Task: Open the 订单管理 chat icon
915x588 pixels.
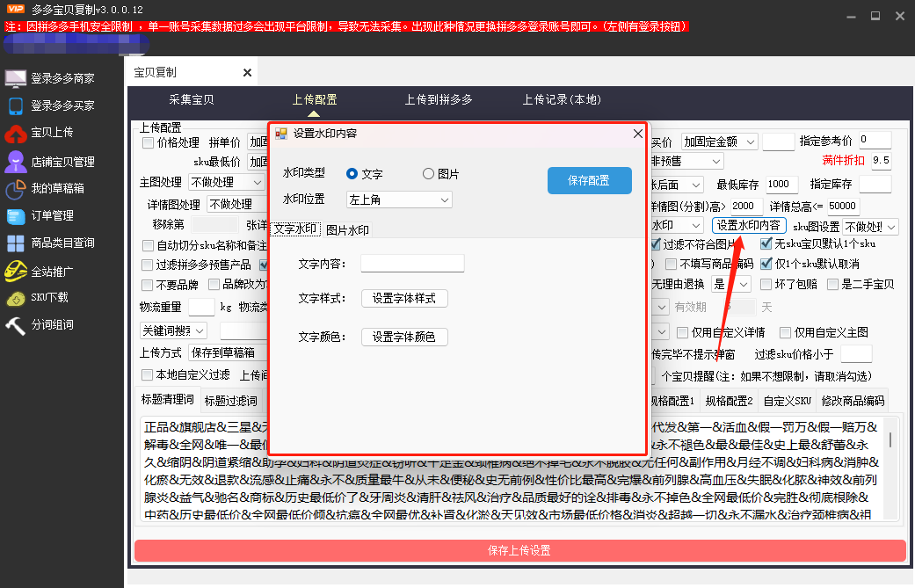Action: coord(16,216)
